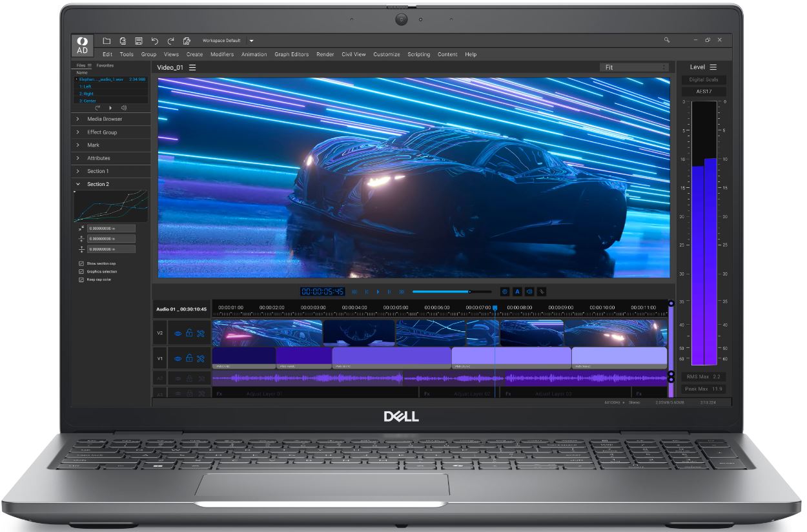Click the open folder icon in top toolbar
This screenshot has height=532, width=807.
[x=107, y=40]
